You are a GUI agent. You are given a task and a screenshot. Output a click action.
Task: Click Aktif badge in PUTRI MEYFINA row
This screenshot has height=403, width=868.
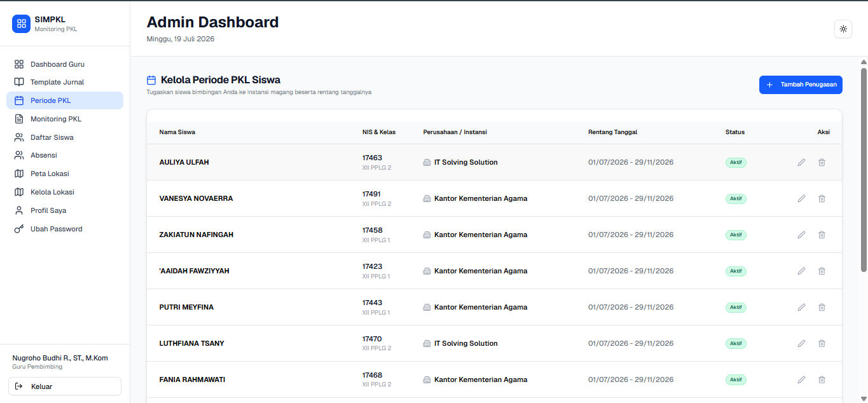click(x=736, y=307)
